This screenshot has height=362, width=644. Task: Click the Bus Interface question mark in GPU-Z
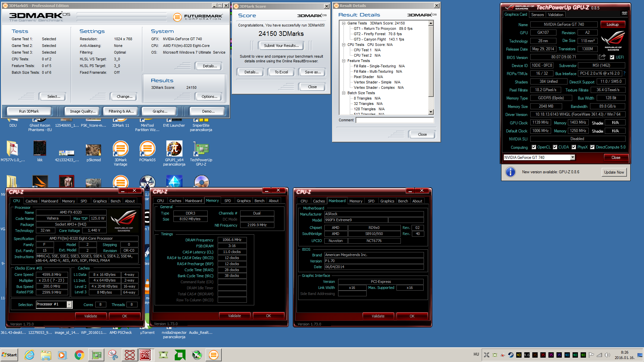point(624,73)
